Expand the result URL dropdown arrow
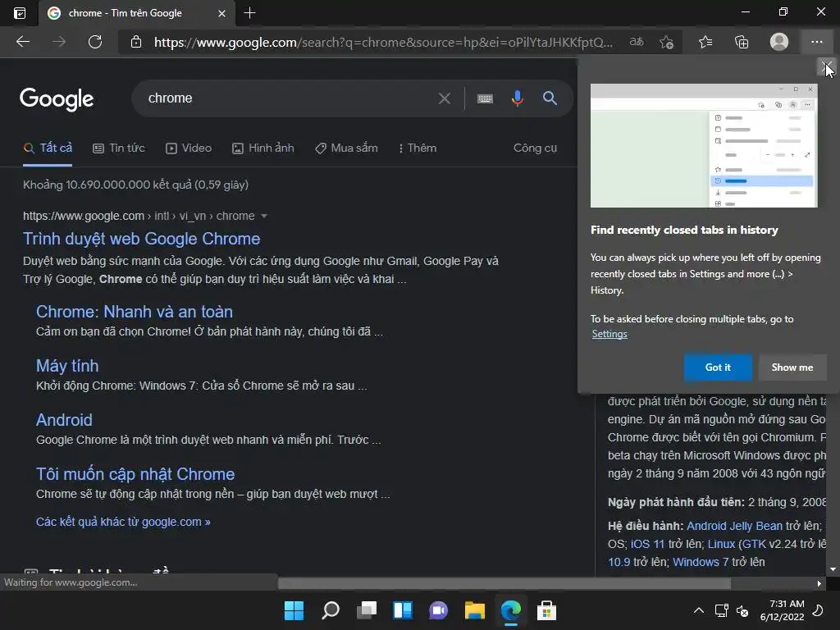 (x=263, y=216)
